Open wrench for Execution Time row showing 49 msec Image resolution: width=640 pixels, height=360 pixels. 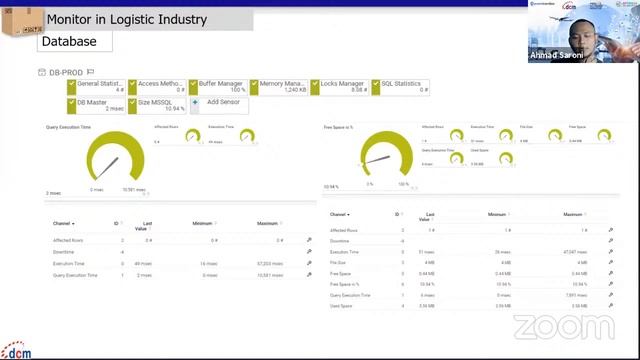(309, 263)
